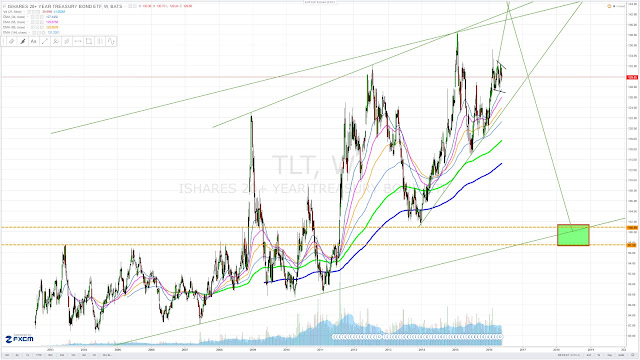640x360 pixels.
Task: Click the FXCM sponsor logo
Action: pyautogui.click(x=19, y=338)
